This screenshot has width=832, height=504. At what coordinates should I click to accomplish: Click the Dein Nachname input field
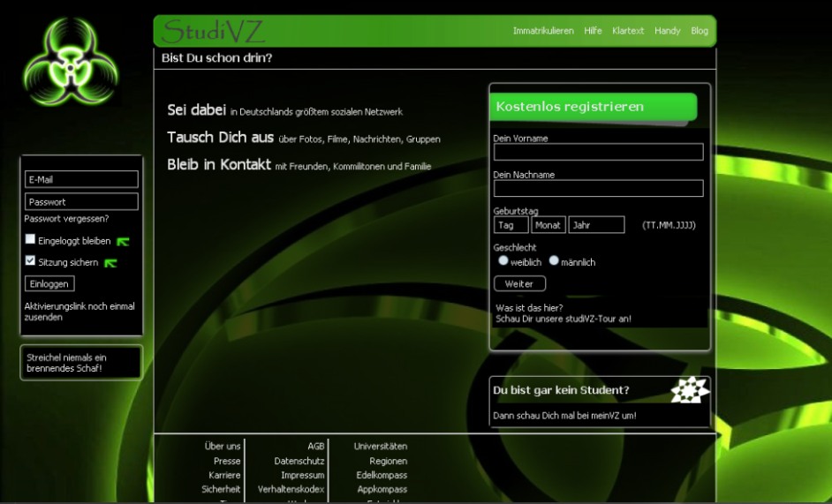pos(599,188)
